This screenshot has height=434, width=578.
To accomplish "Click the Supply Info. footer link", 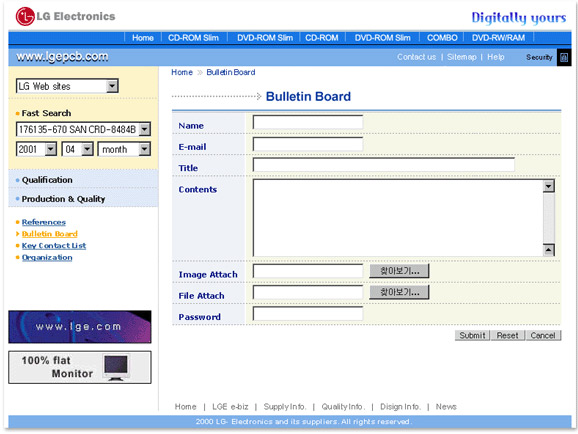I will (285, 406).
